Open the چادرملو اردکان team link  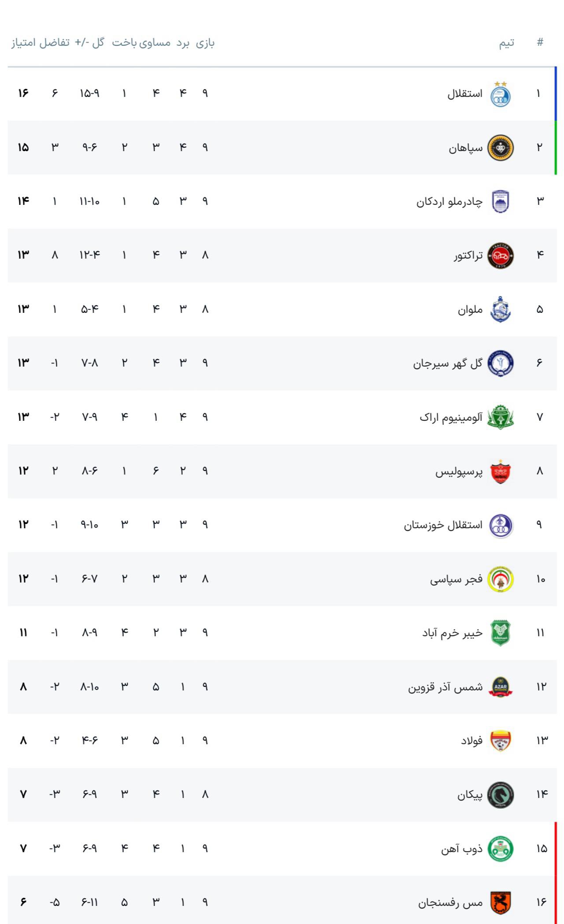[x=450, y=202]
